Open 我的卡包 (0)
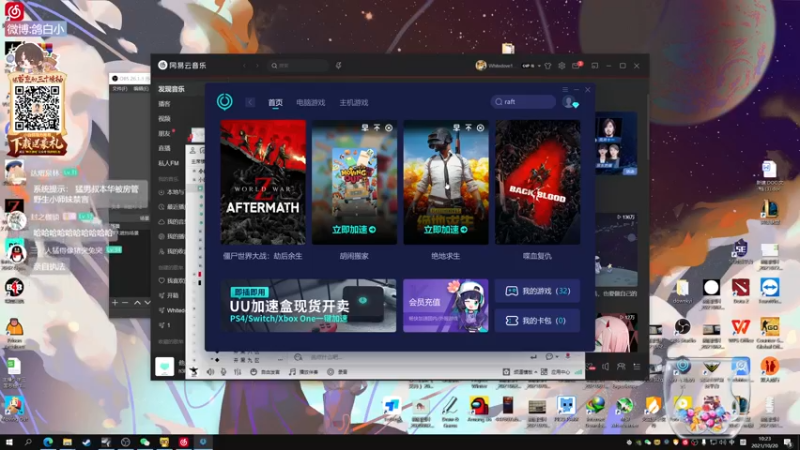 537,320
